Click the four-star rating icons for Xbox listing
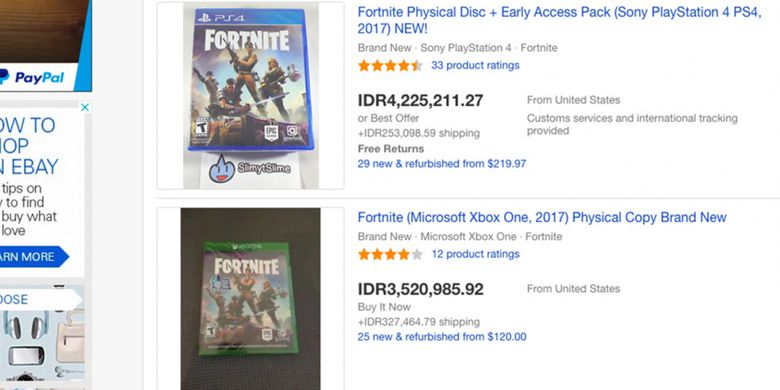The width and height of the screenshot is (780, 390). point(390,254)
